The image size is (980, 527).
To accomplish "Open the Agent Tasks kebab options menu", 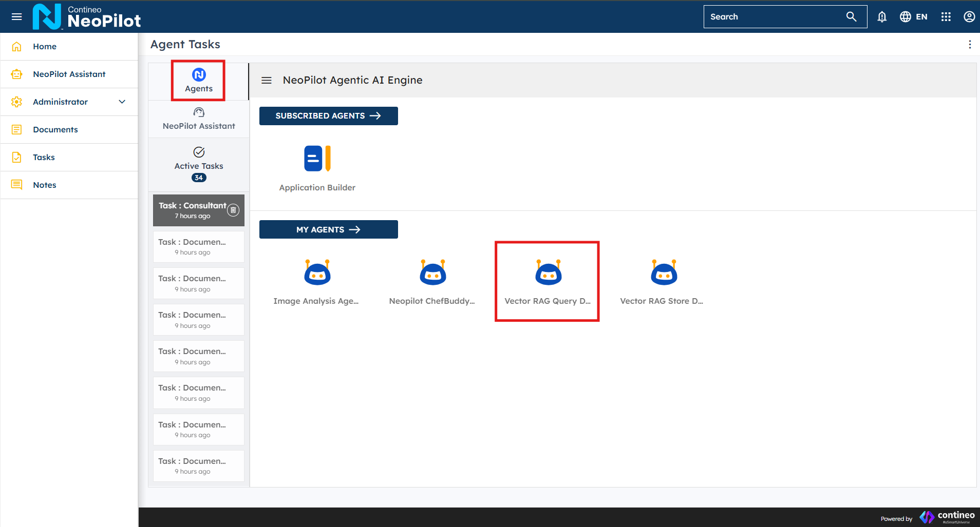I will tap(969, 45).
